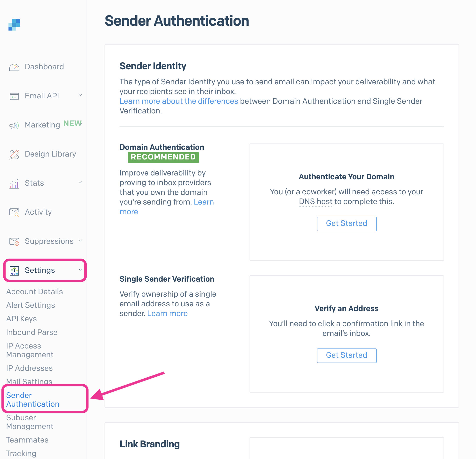Open the 'Learn more about the differences' link

pos(178,101)
